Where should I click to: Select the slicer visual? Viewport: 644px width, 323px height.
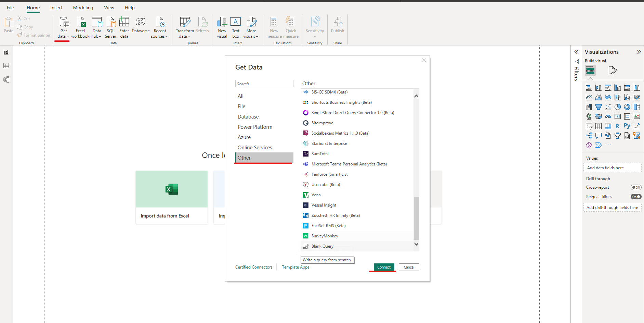click(x=589, y=126)
